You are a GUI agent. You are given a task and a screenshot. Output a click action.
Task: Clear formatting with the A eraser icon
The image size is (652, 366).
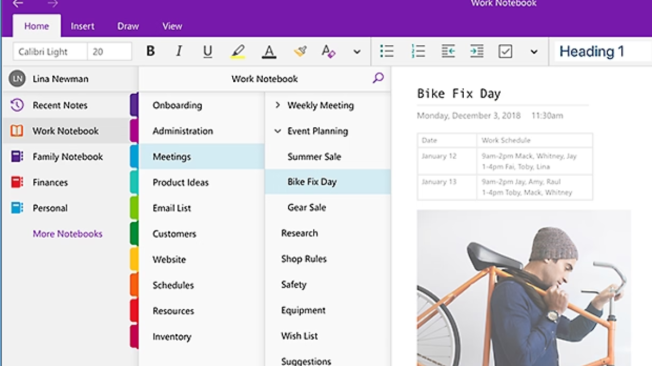[x=328, y=51]
